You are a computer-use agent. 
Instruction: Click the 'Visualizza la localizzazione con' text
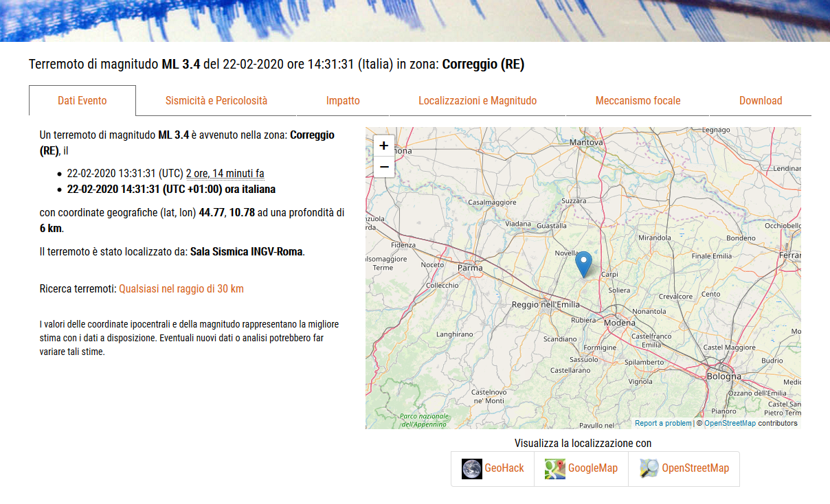point(583,444)
